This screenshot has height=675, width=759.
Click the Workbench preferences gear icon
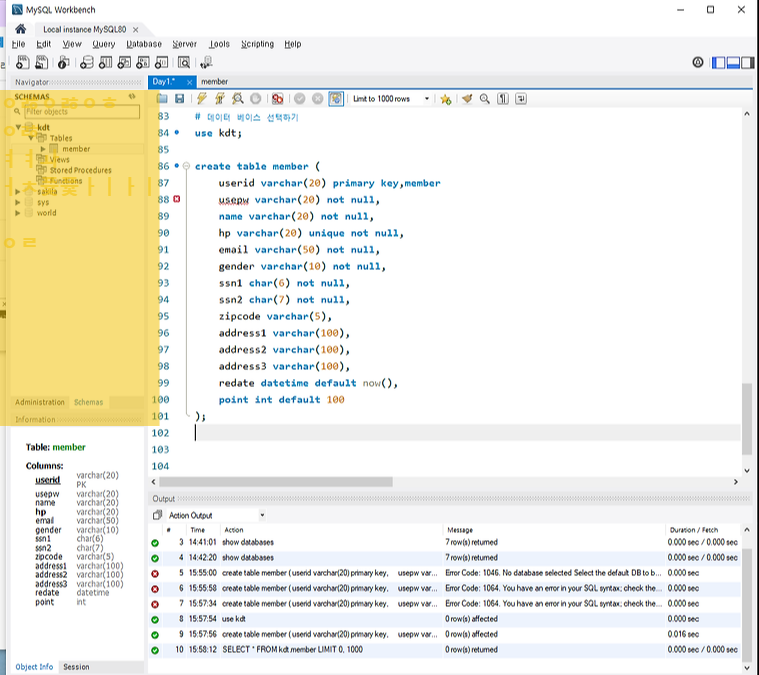698,62
